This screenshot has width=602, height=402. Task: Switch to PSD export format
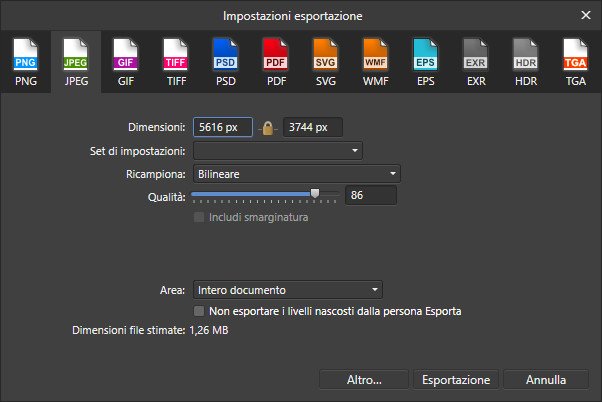click(x=226, y=62)
